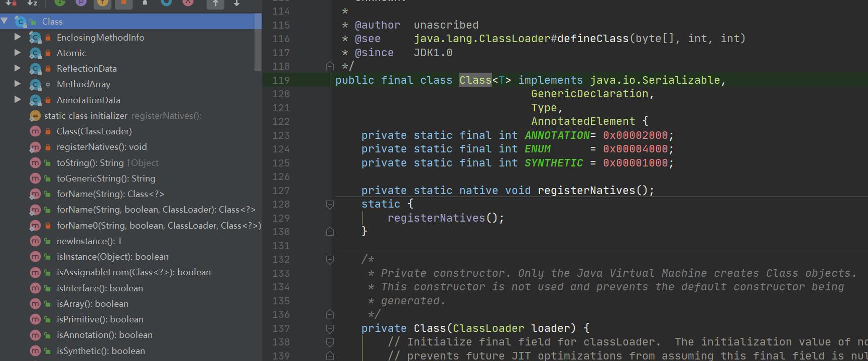Click method icon of toString(): String
868x361 pixels.
pos(35,163)
